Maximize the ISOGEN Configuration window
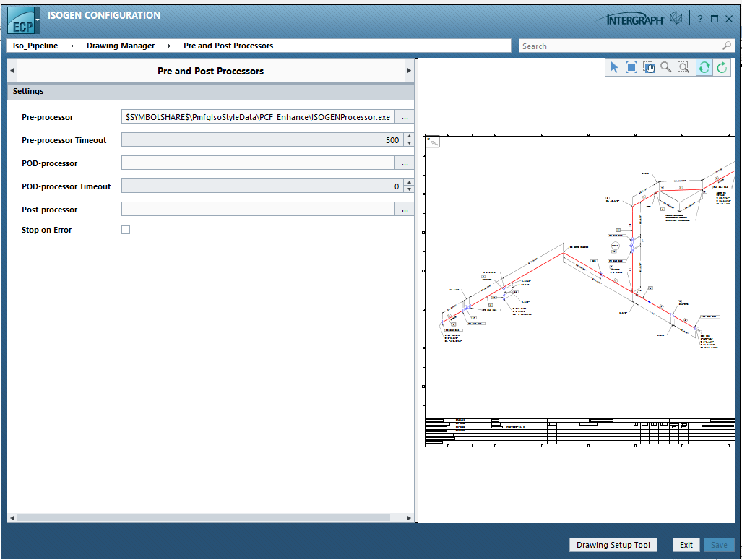 [715, 19]
